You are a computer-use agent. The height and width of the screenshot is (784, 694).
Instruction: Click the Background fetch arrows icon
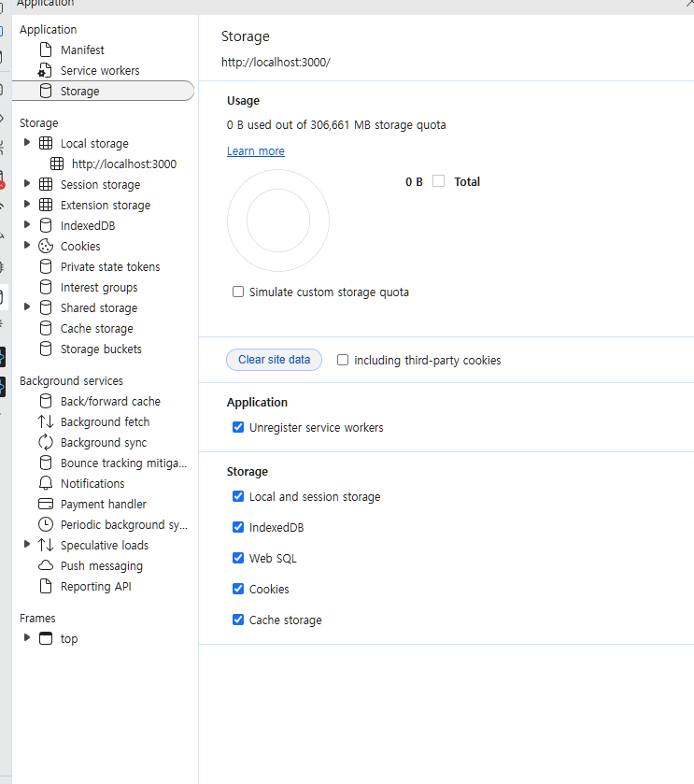46,421
